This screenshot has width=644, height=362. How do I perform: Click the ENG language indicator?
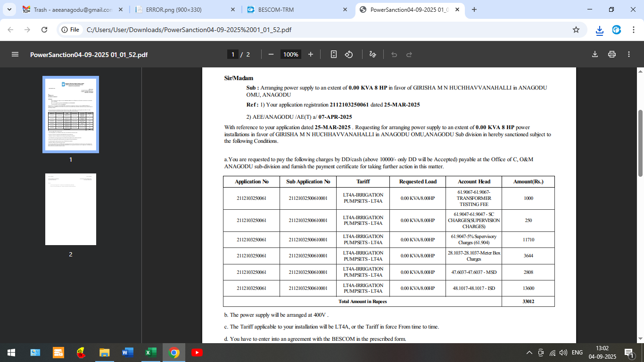[x=577, y=353]
